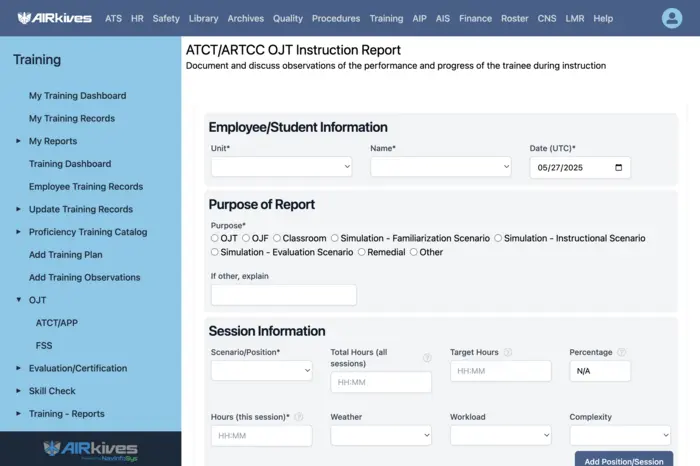Select the OJT purpose radio button
This screenshot has height=466, width=700.
[215, 239]
